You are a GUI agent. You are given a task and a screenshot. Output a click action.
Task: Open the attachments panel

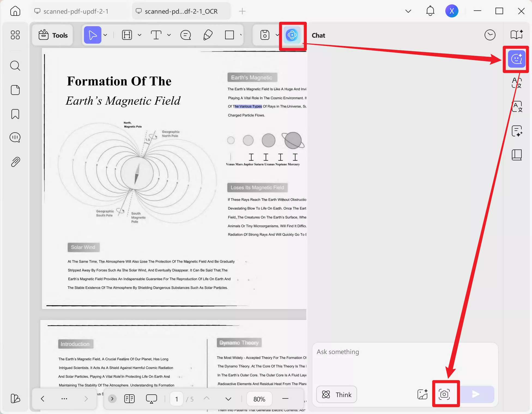[15, 161]
